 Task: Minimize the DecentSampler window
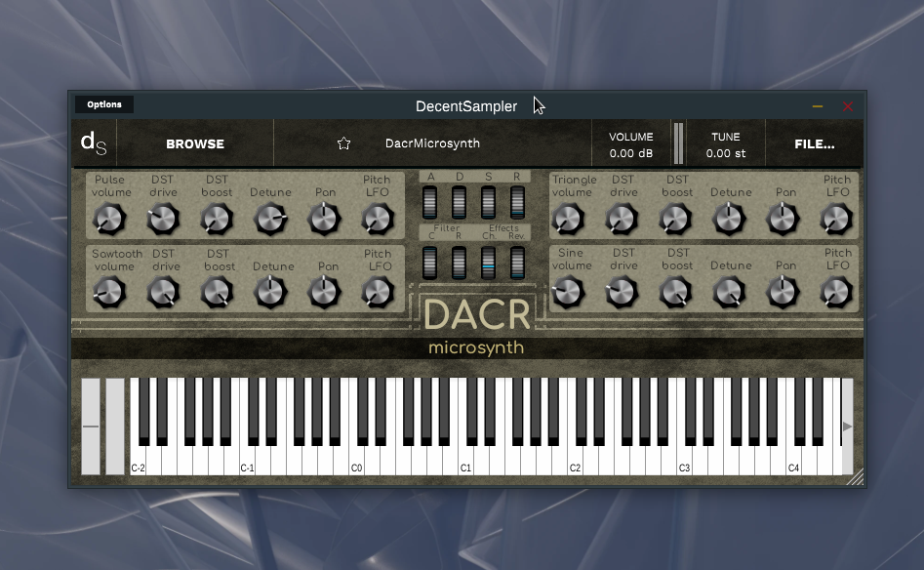(818, 106)
